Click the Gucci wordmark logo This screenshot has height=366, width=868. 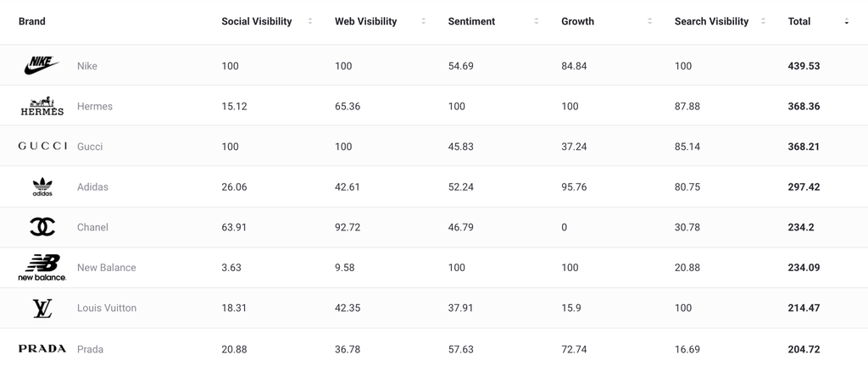click(42, 146)
